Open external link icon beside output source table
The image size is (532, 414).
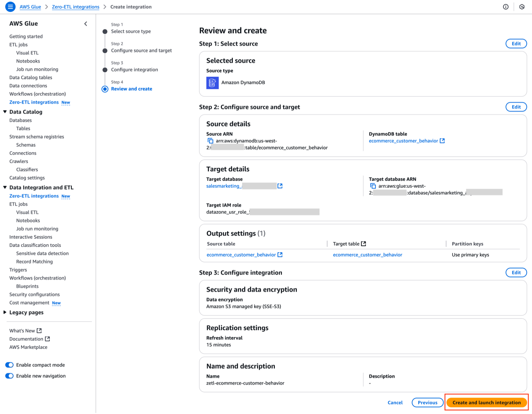(x=280, y=255)
